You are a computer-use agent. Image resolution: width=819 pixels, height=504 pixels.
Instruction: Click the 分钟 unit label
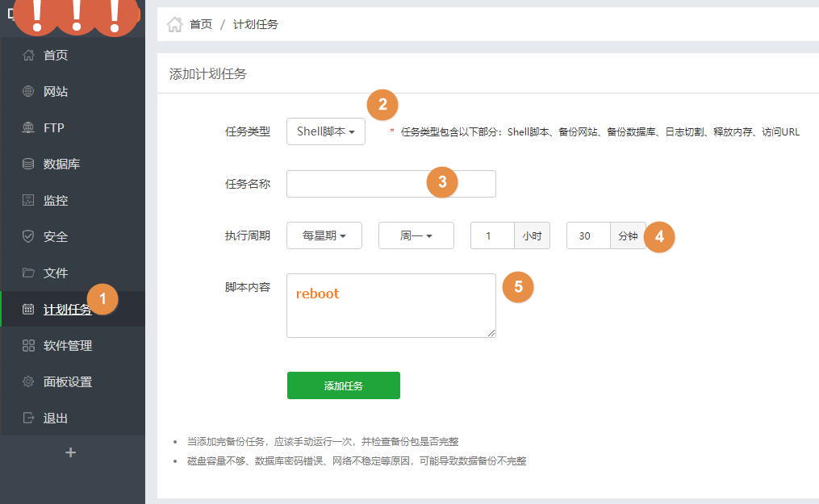628,235
